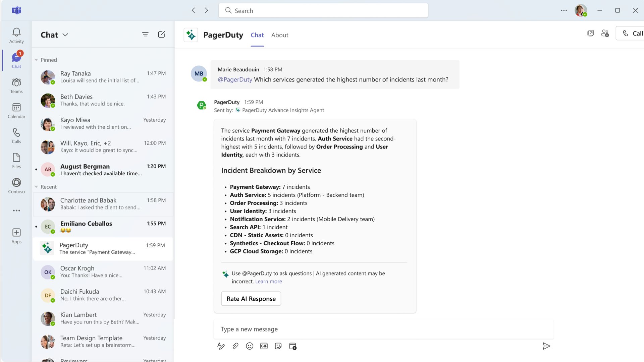Open message formatting options

[221, 346]
